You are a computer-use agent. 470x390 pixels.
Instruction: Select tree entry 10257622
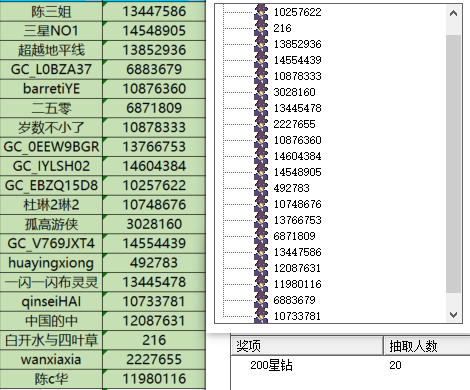297,12
